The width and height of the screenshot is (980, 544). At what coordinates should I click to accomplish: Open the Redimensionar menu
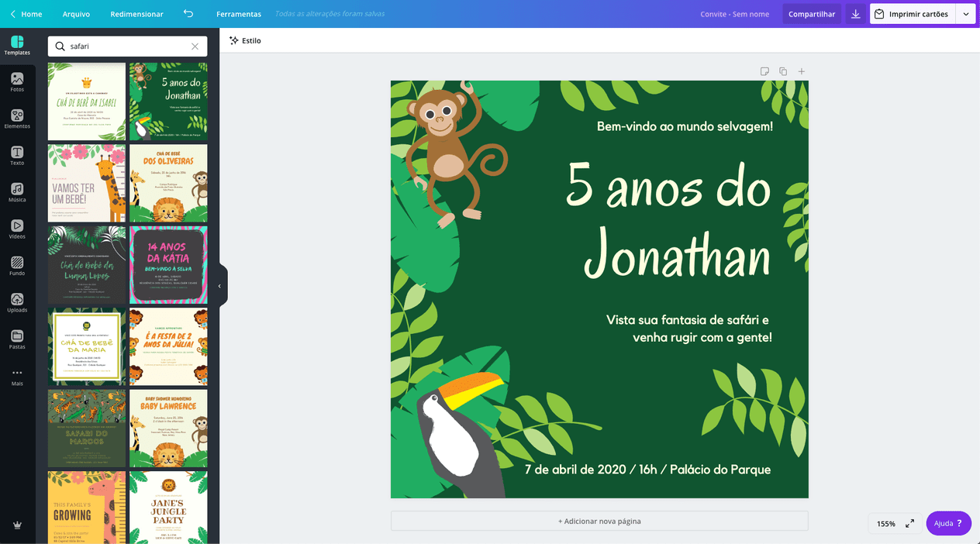click(136, 14)
